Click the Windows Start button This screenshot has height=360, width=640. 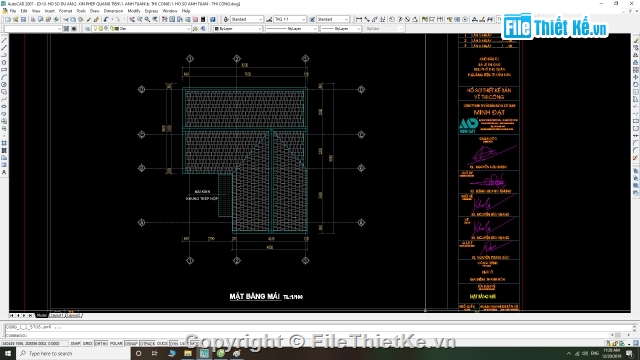pyautogui.click(x=8, y=353)
